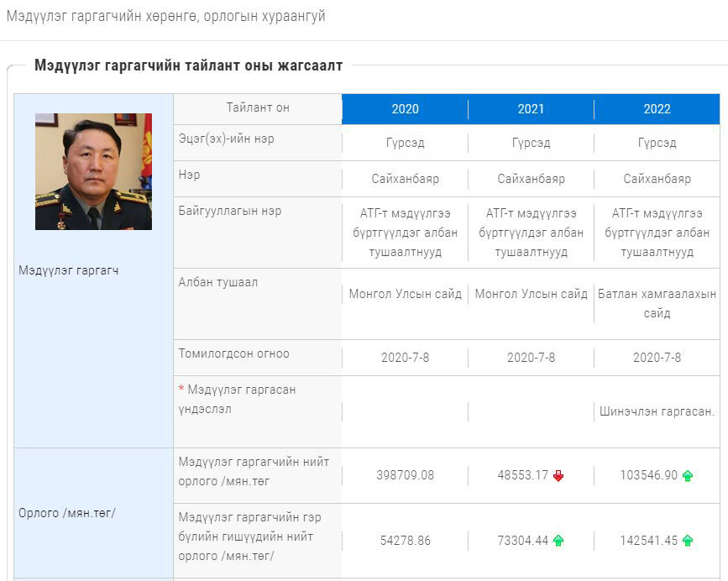Click 'Монгол Улсын сайд' in the 2021 column
The image size is (728, 581).
coord(531,294)
